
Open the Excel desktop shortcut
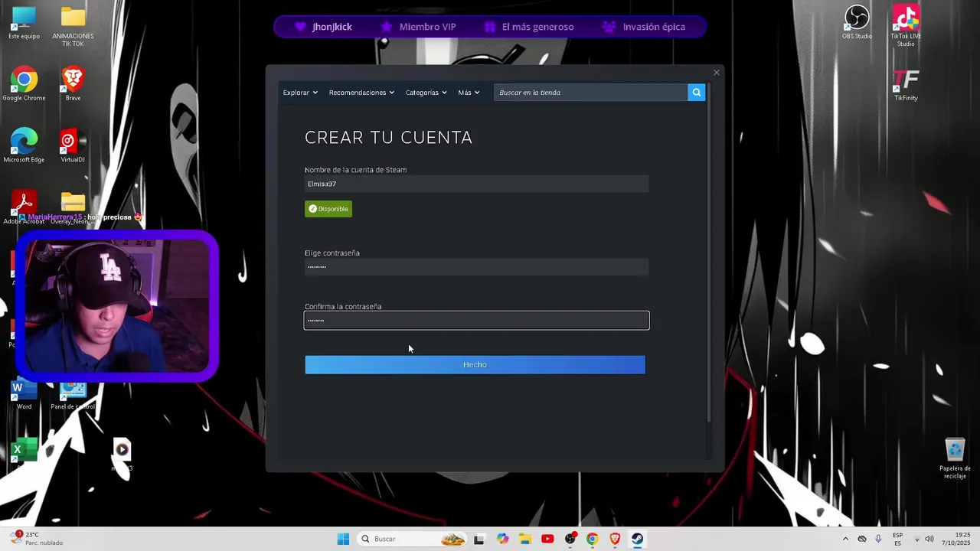[24, 452]
